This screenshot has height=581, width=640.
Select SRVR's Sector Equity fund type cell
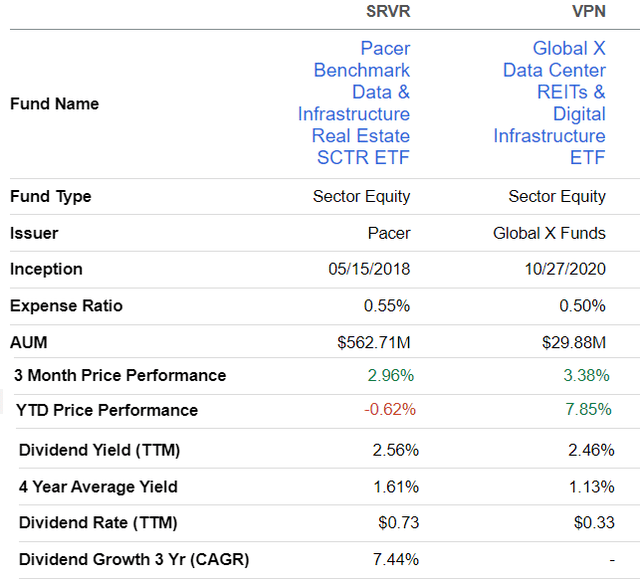pos(361,196)
